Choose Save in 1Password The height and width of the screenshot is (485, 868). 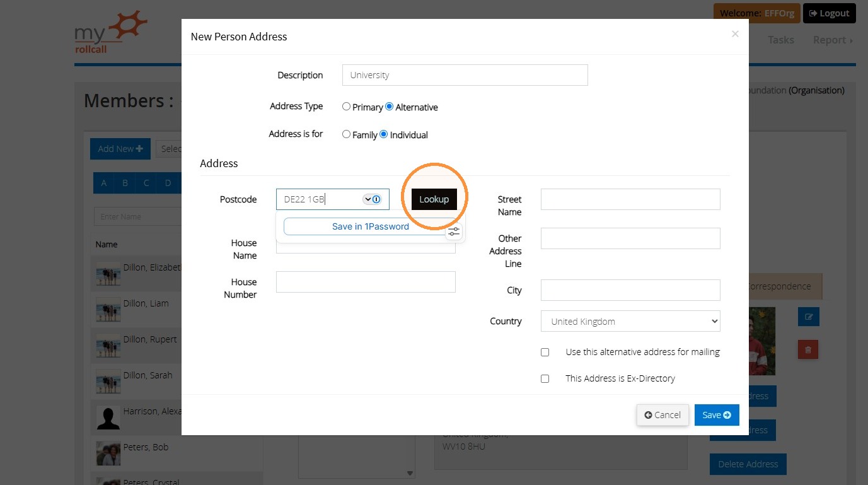click(x=371, y=226)
